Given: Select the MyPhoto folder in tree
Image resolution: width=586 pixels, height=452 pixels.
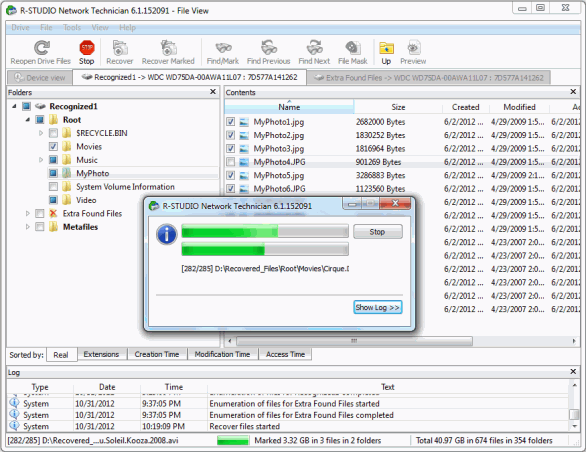Looking at the screenshot, I should pyautogui.click(x=92, y=173).
